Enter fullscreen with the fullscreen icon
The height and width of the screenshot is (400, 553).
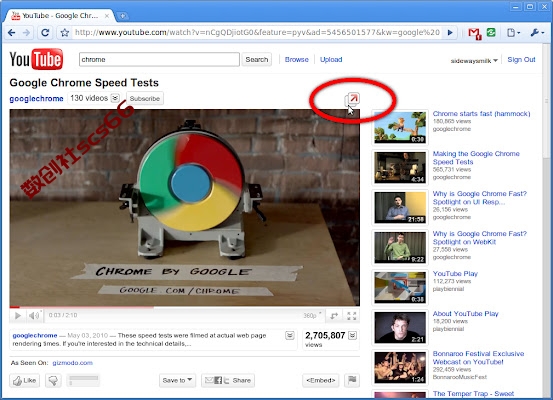[x=351, y=315]
